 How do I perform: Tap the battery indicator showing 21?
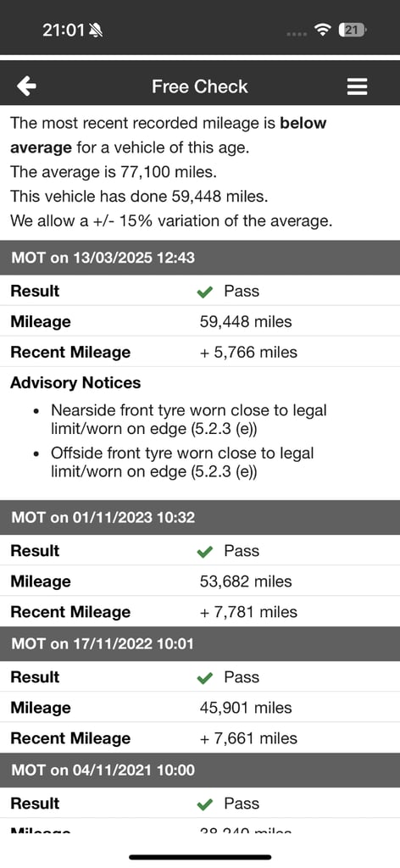[x=353, y=30]
